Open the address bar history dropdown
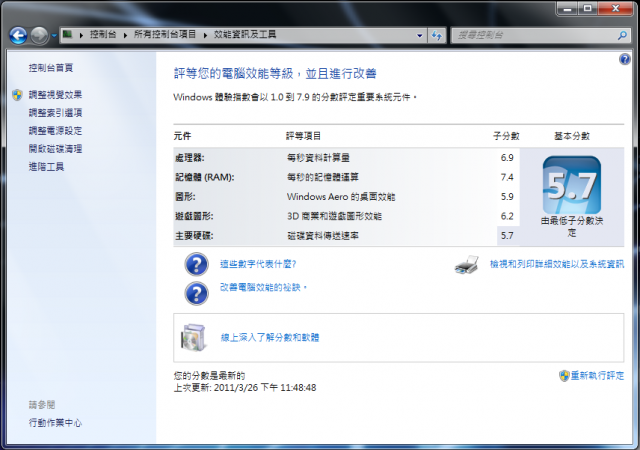640x450 pixels. tap(420, 36)
